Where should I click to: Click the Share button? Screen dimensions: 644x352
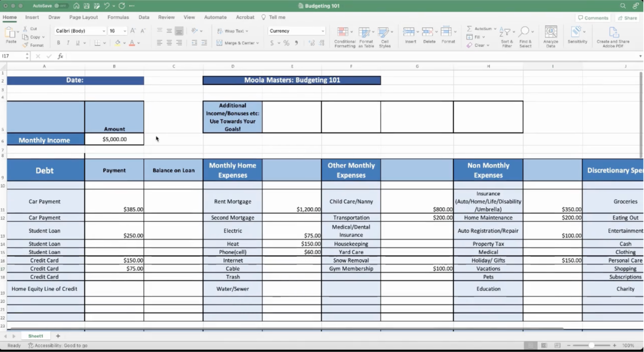[627, 18]
